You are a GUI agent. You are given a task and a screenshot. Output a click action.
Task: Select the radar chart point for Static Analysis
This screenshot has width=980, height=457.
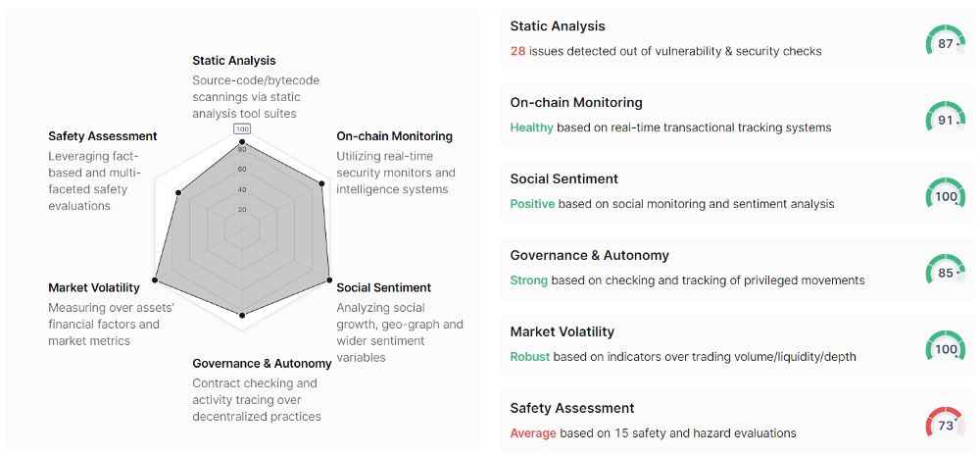(242, 143)
